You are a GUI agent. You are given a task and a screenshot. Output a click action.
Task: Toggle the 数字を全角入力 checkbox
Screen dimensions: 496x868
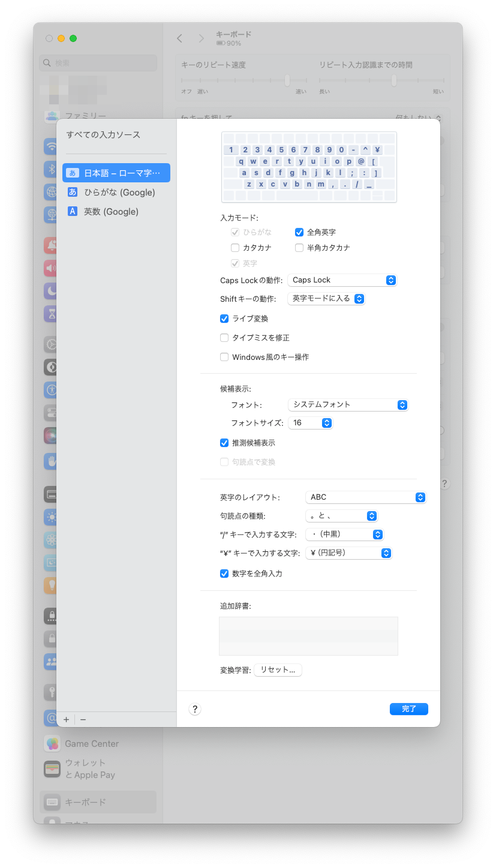pos(224,573)
